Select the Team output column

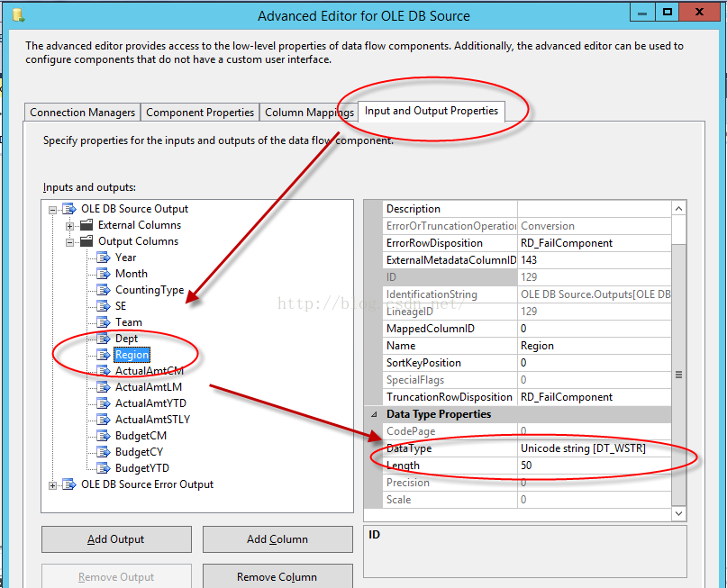tap(129, 322)
